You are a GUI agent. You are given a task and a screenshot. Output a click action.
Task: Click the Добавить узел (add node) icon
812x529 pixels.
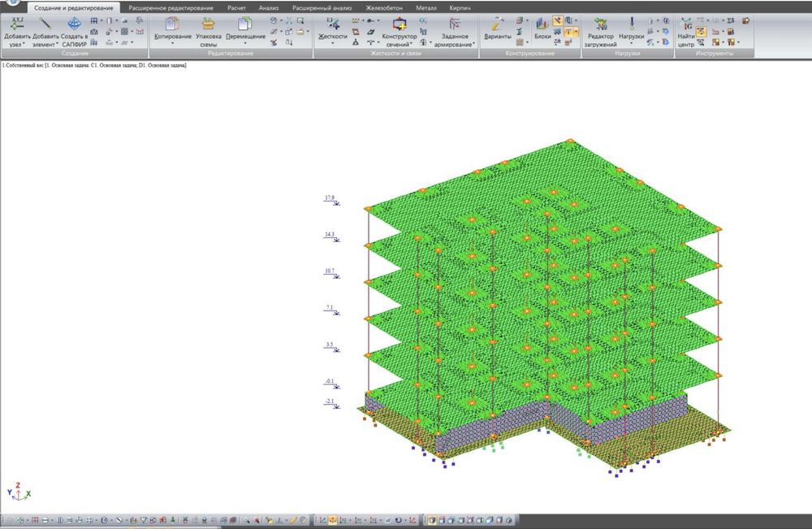[x=16, y=24]
